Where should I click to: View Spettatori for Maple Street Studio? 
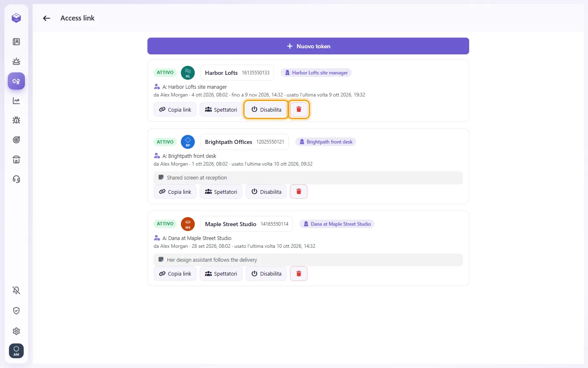[x=221, y=274]
